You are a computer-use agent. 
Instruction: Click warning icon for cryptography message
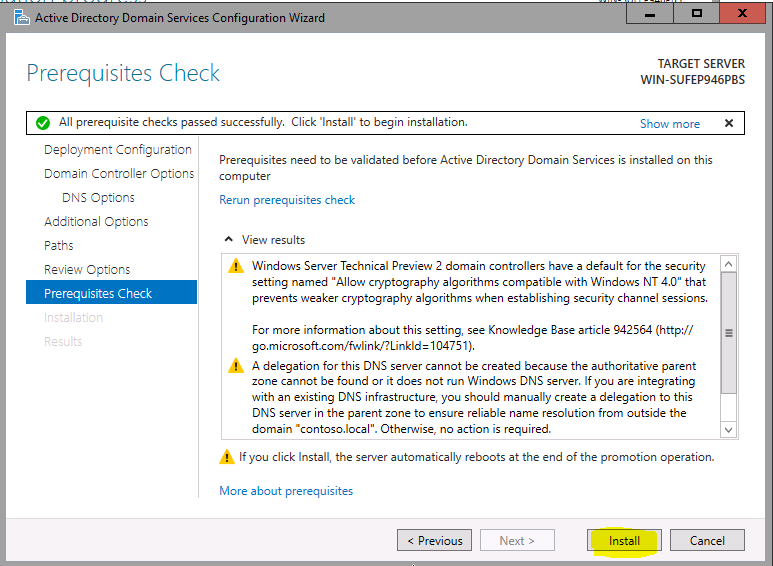pos(236,266)
